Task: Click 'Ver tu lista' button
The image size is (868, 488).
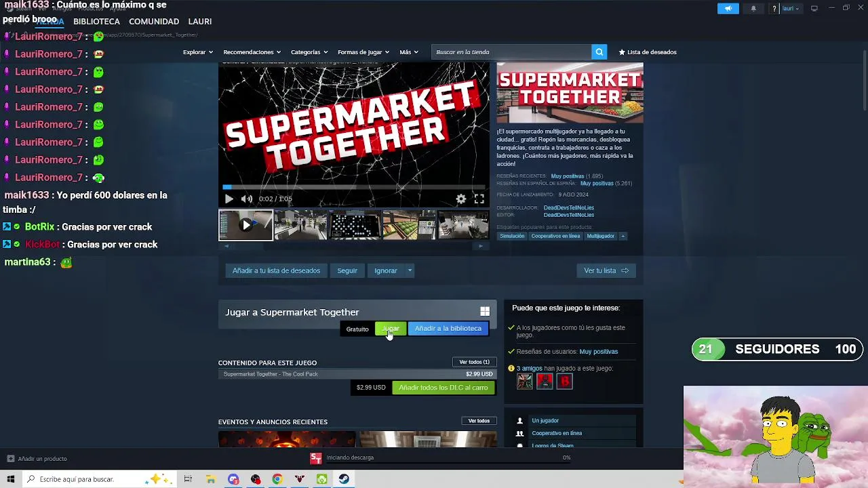Action: 606,270
